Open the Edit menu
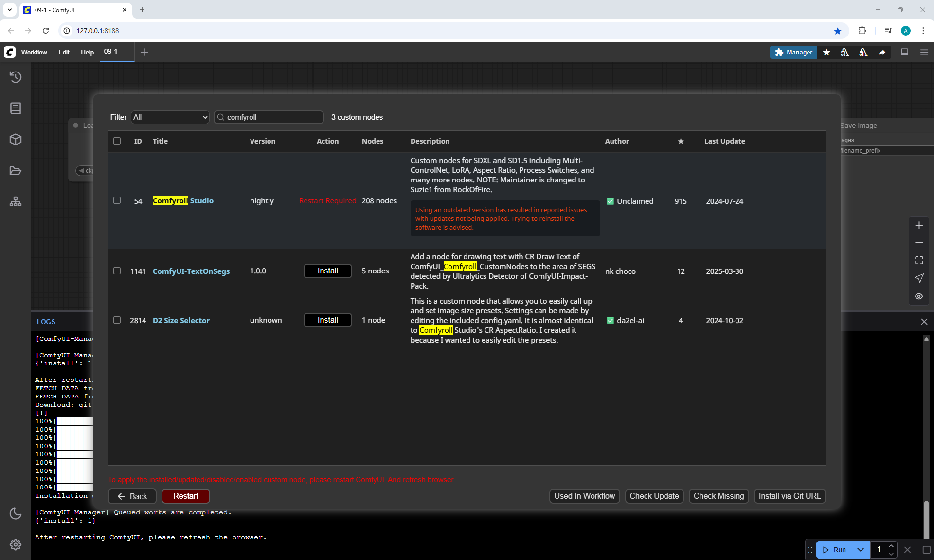Viewport: 934px width, 560px height. pyautogui.click(x=64, y=52)
